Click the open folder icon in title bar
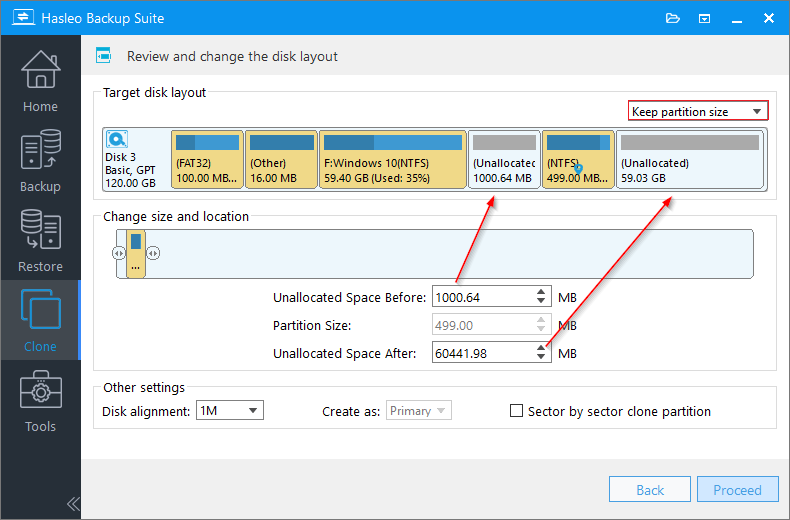Viewport: 790px width, 520px height. click(x=673, y=19)
